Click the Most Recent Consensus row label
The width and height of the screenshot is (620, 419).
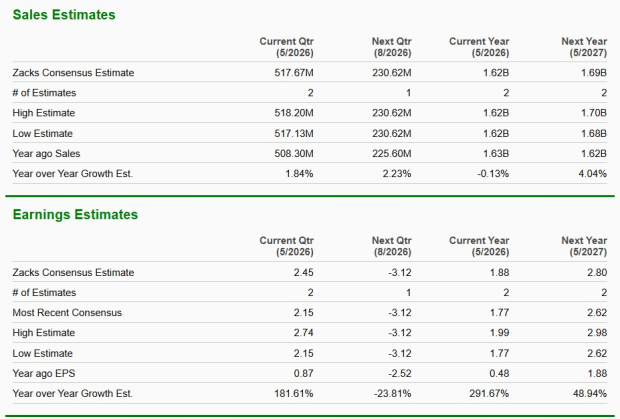(x=67, y=313)
